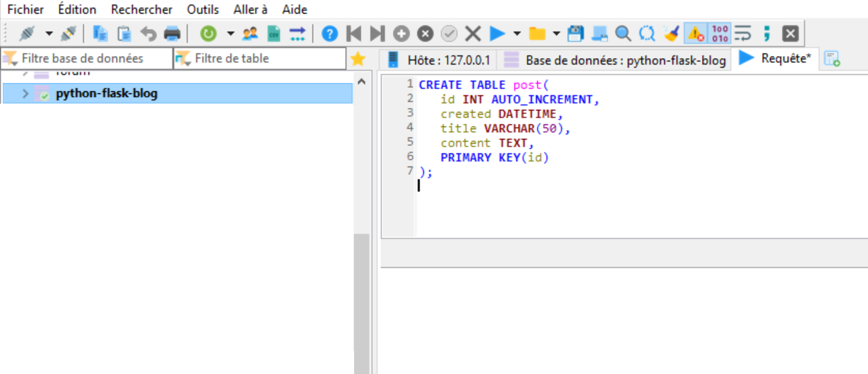Toggle the binary 100/010 display button
Screen dimensions: 868x374
[x=719, y=33]
